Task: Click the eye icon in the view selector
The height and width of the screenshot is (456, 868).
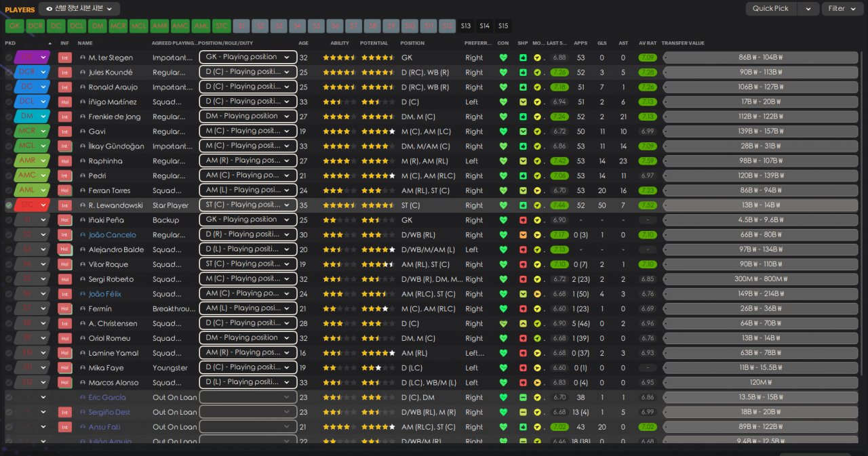Action: click(x=50, y=9)
